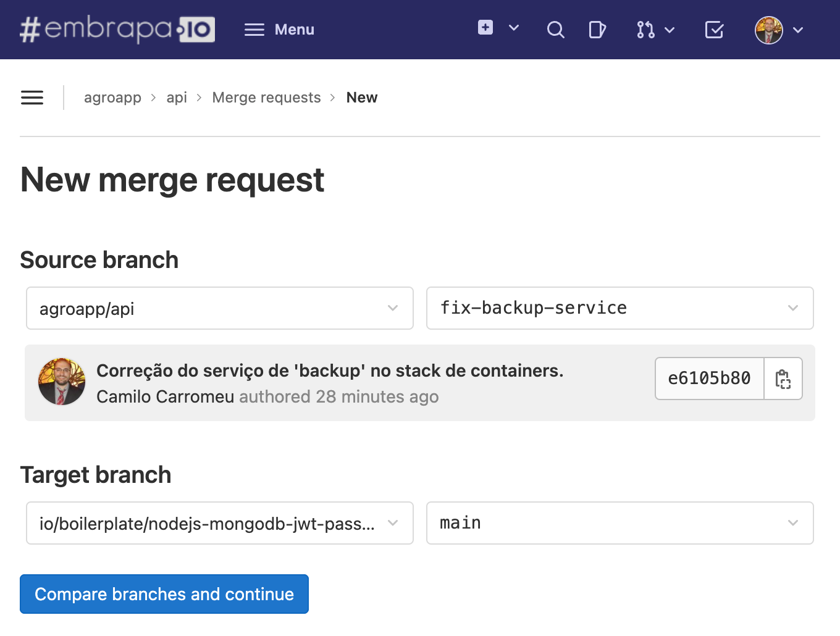Open the merge requests icon in navbar
The width and height of the screenshot is (840, 636).
pyautogui.click(x=645, y=30)
